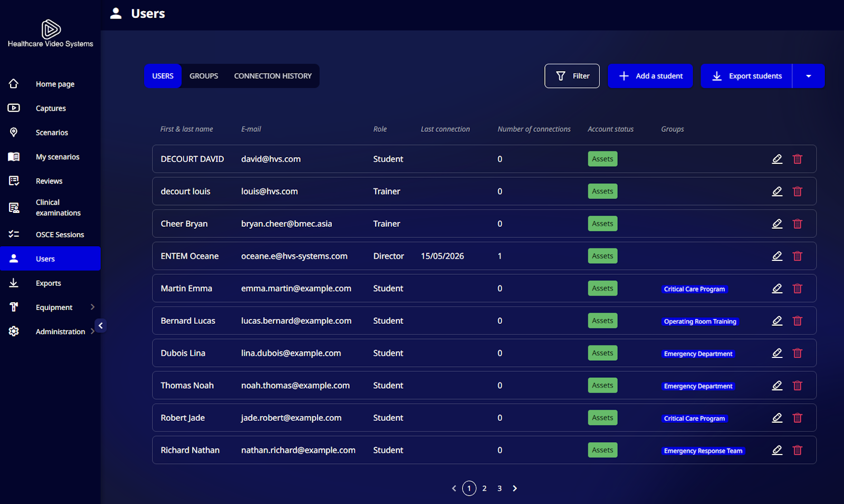844x504 pixels.
Task: Edit Martin Emma's user entry
Action: [x=777, y=288]
